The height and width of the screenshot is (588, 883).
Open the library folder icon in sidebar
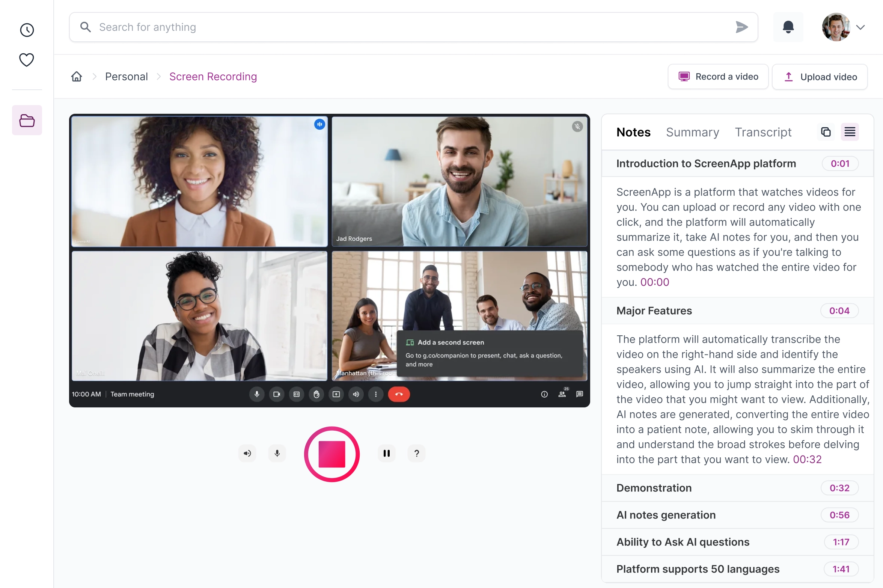[27, 121]
